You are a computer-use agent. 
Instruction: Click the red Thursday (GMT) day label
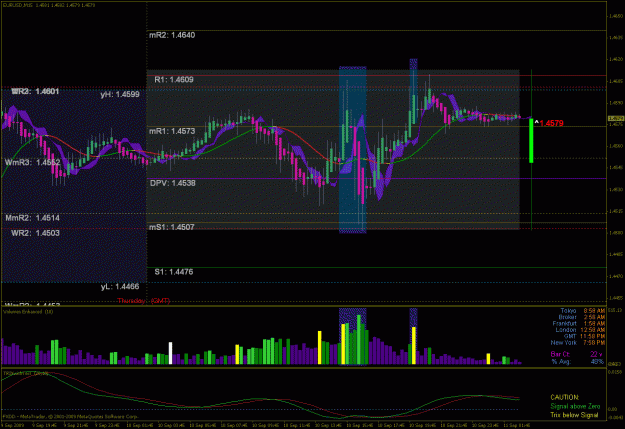pos(143,301)
